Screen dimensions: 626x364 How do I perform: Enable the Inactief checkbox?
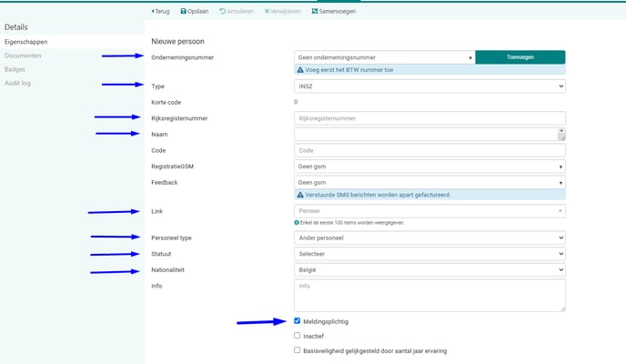298,335
